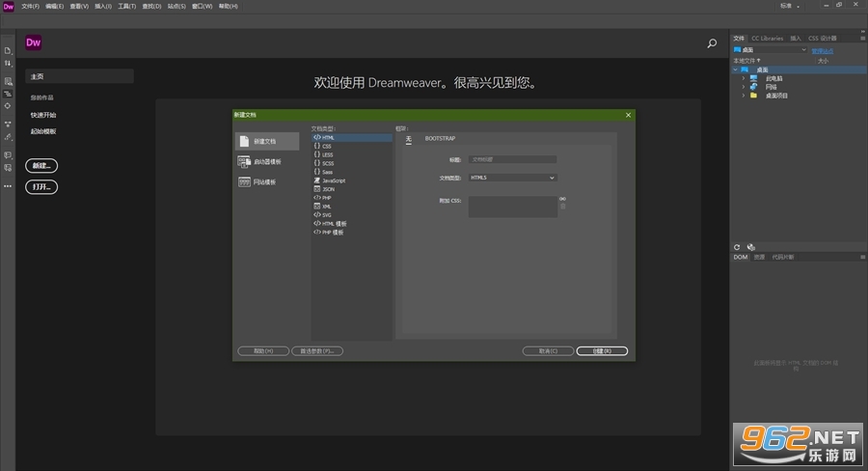Click the Remove Comment speech-bubble icon

pyautogui.click(x=8, y=168)
